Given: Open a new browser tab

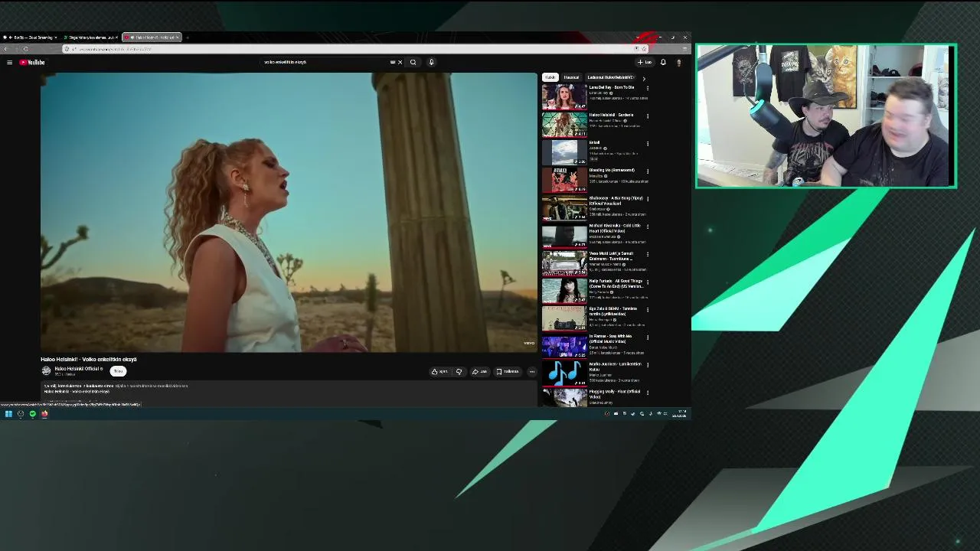Looking at the screenshot, I should pyautogui.click(x=187, y=37).
